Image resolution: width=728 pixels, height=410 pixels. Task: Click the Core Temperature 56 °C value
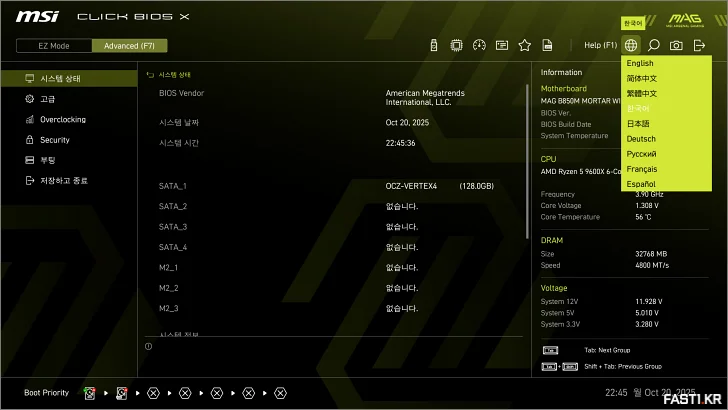[x=643, y=217]
